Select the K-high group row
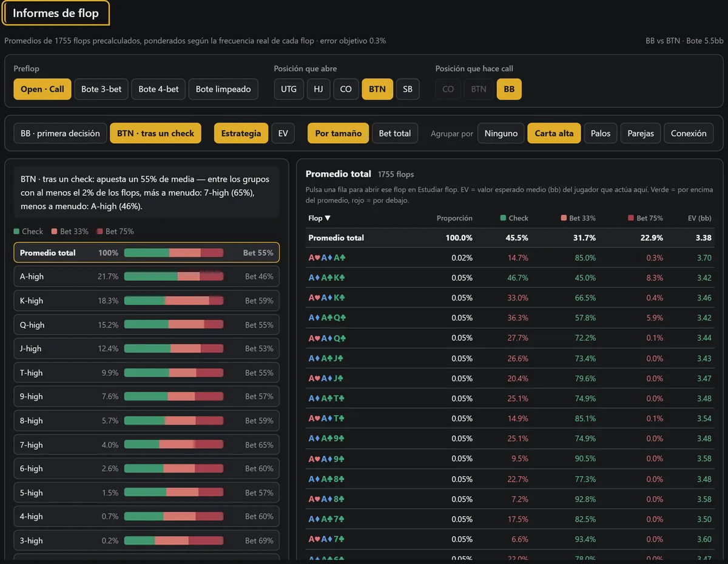Image resolution: width=728 pixels, height=564 pixels. pyautogui.click(x=146, y=301)
